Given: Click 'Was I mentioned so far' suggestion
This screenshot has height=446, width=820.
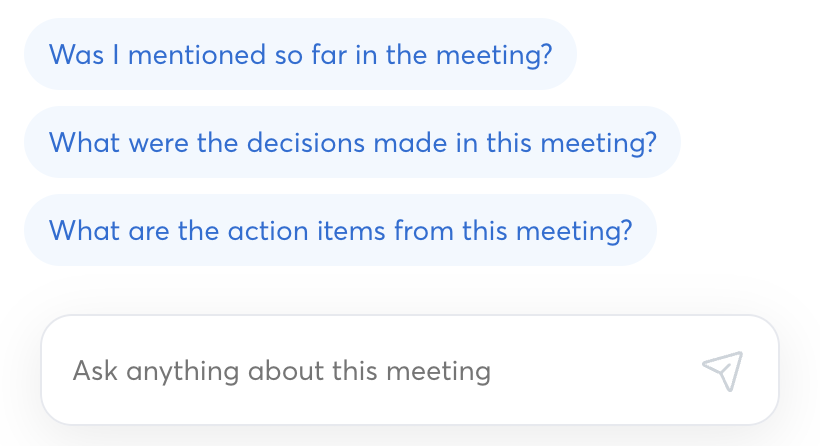Looking at the screenshot, I should pos(300,54).
